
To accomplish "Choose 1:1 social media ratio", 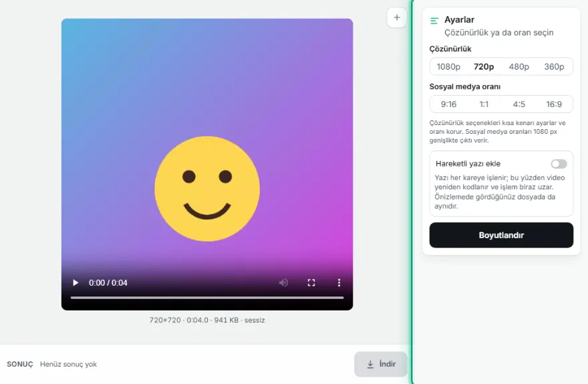I will (x=484, y=104).
